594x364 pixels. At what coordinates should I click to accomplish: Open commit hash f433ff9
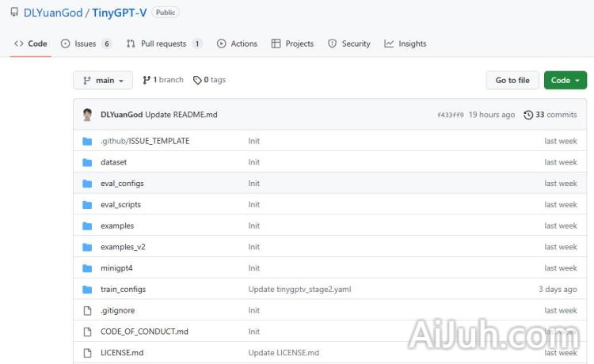click(450, 115)
